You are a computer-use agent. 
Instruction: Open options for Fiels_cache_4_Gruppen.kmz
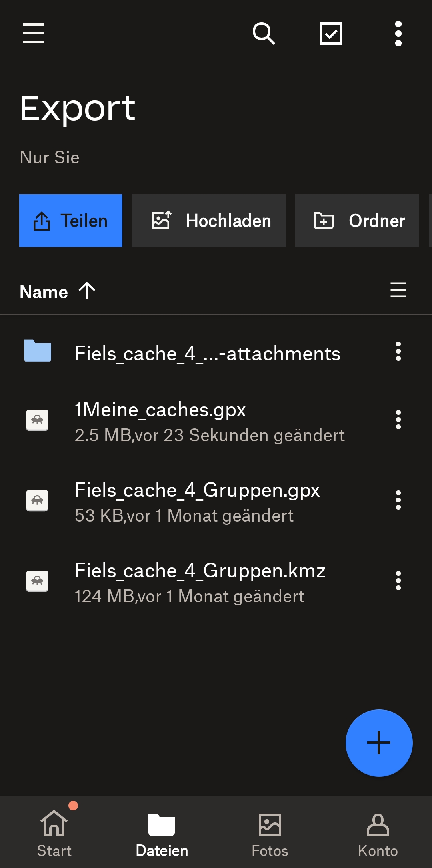(x=398, y=581)
